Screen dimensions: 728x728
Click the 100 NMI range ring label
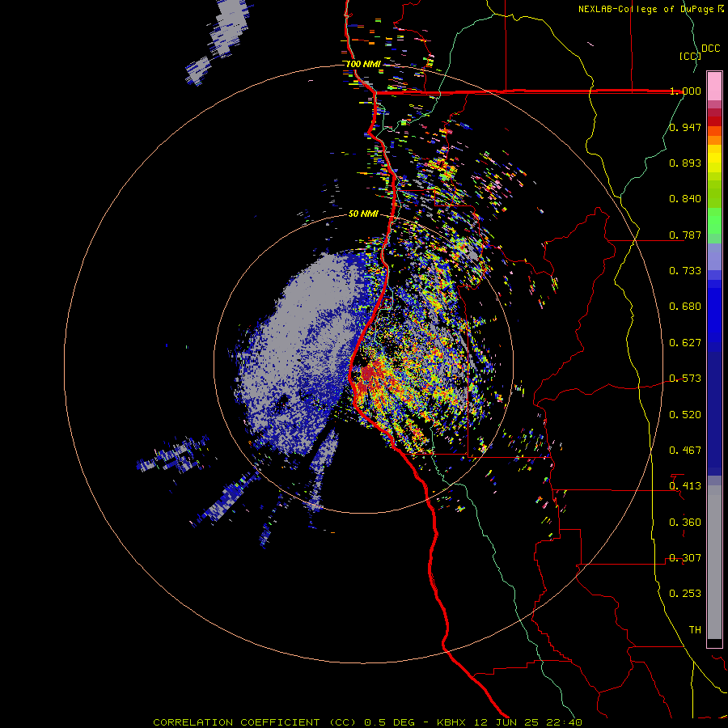pos(363,64)
